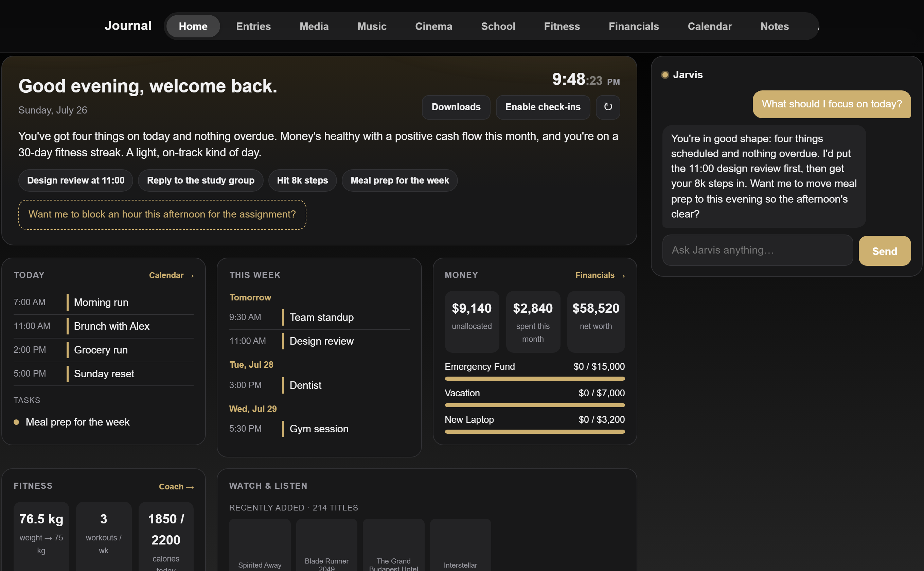Image resolution: width=924 pixels, height=571 pixels.
Task: Click the Emergency Fund goal label
Action: [480, 366]
